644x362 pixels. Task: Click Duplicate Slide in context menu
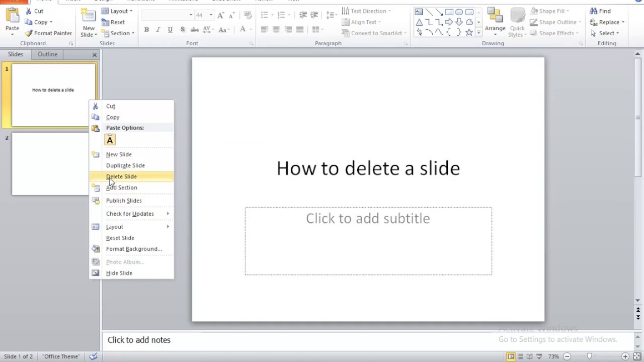coord(125,165)
